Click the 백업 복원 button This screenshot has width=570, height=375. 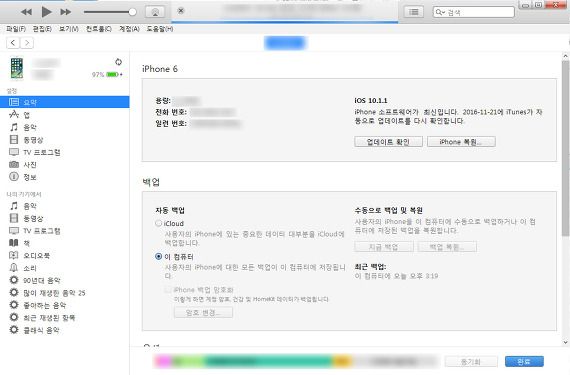(x=447, y=247)
